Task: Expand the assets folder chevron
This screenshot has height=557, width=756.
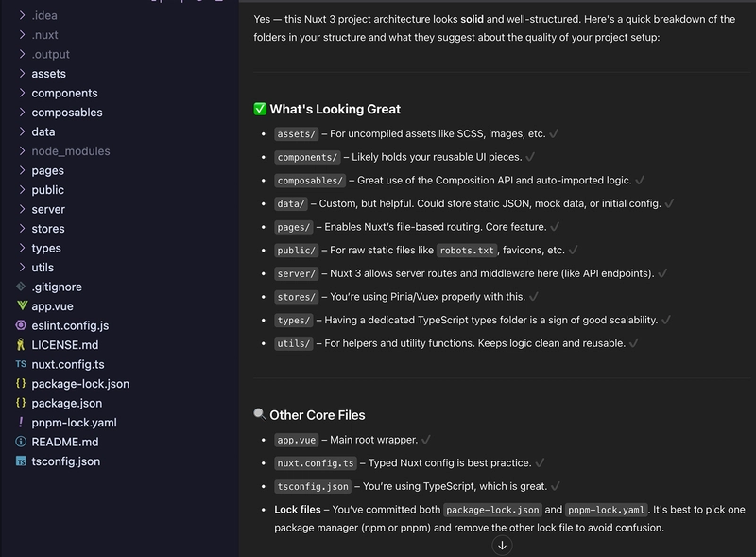Action: tap(22, 74)
